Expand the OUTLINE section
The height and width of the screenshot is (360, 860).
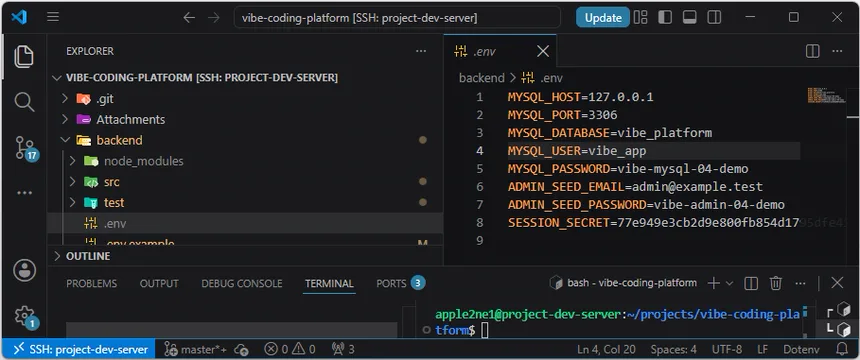pyautogui.click(x=246, y=256)
